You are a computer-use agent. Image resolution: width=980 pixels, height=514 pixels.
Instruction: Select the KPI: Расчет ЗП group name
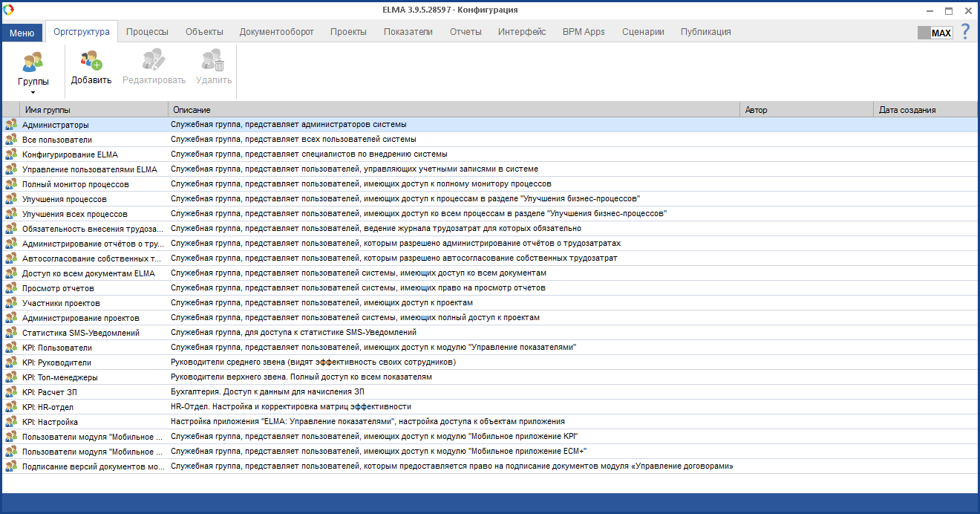pos(49,392)
